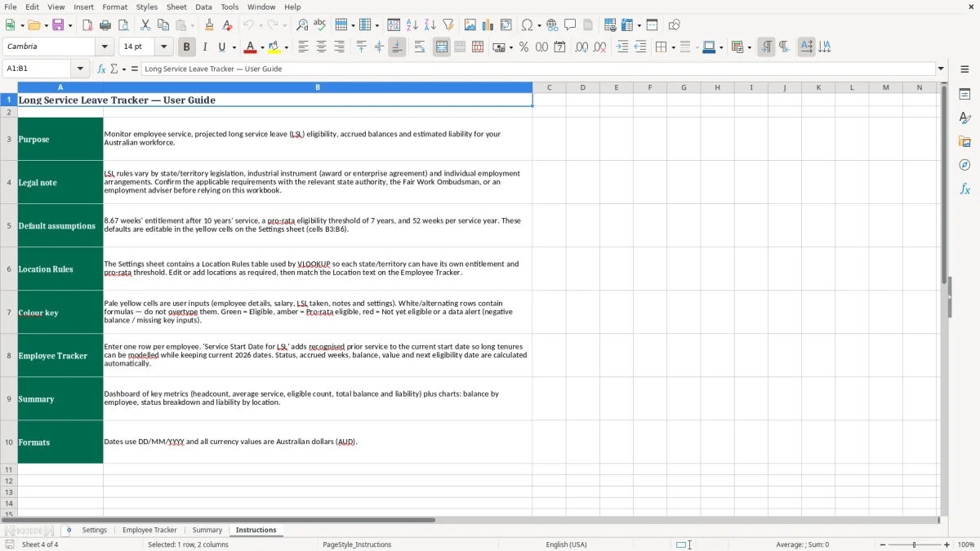980x551 pixels.
Task: Click the Copy icon
Action: pyautogui.click(x=163, y=25)
